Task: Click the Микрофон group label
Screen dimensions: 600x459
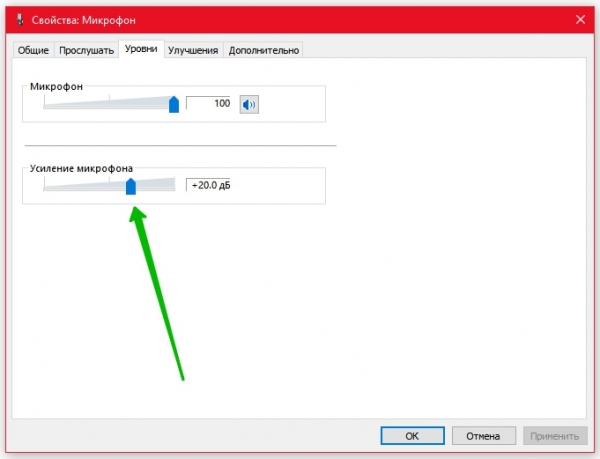Action: click(56, 86)
